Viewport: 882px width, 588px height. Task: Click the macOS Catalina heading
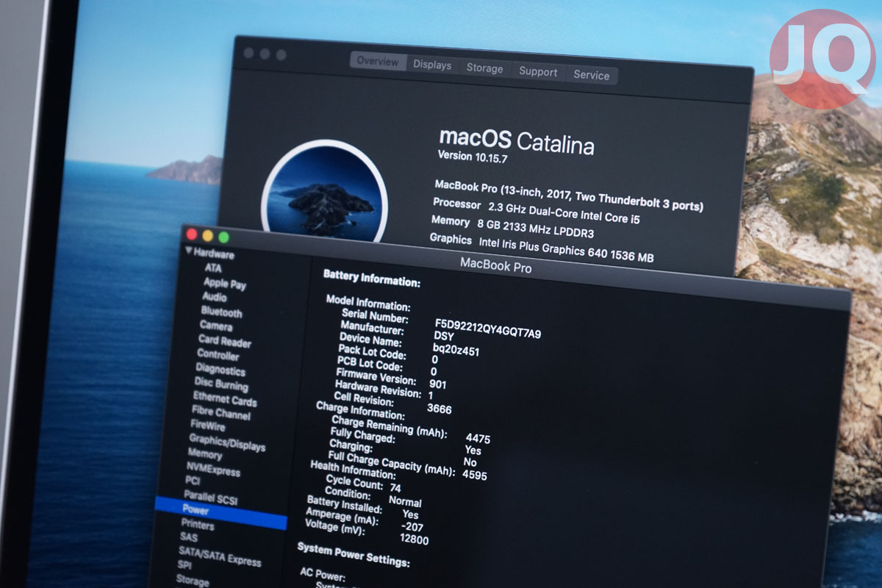pos(517,140)
